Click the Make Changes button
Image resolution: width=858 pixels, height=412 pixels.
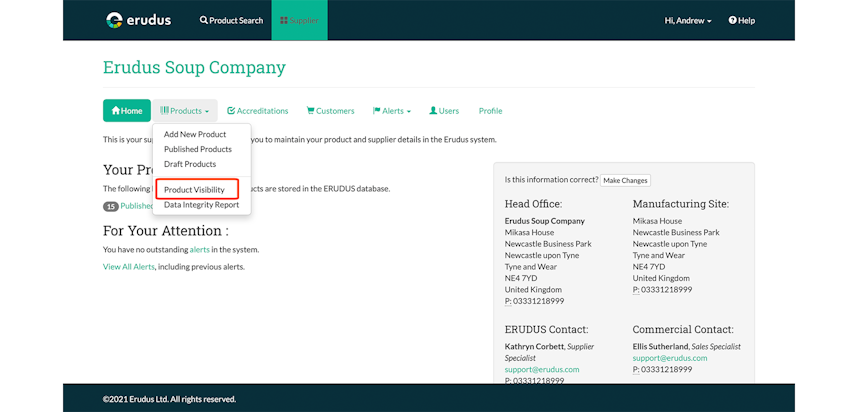pos(625,181)
